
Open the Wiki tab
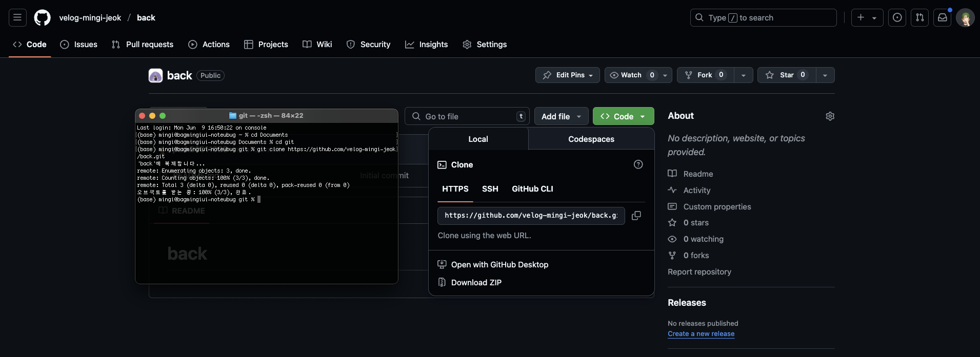tap(317, 45)
